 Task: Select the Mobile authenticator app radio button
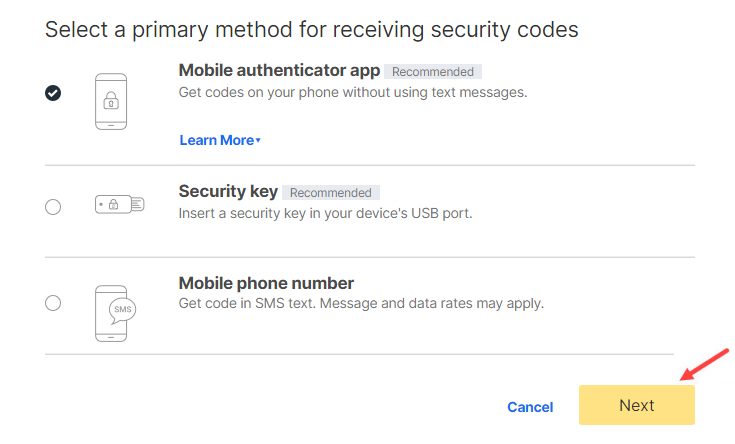[x=53, y=93]
